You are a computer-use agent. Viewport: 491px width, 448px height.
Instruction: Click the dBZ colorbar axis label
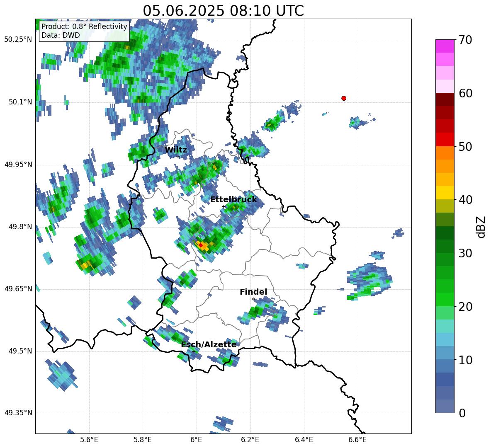[481, 227]
